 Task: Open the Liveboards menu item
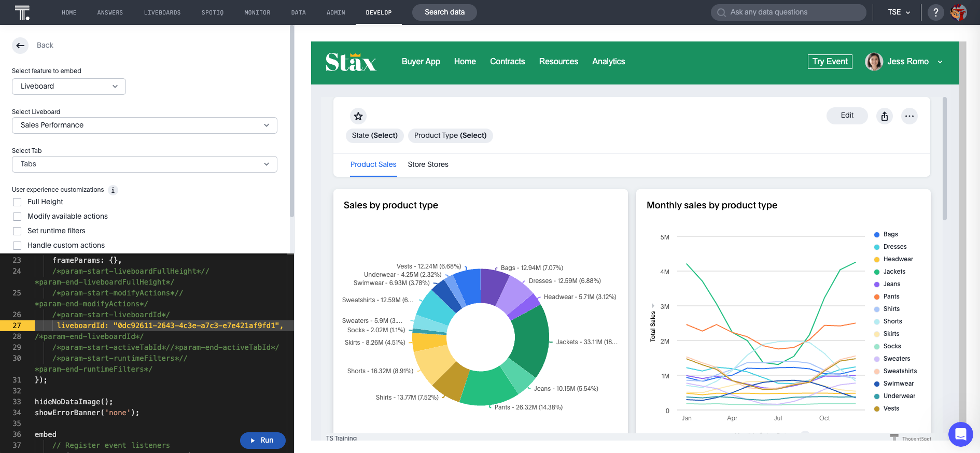[x=162, y=12]
